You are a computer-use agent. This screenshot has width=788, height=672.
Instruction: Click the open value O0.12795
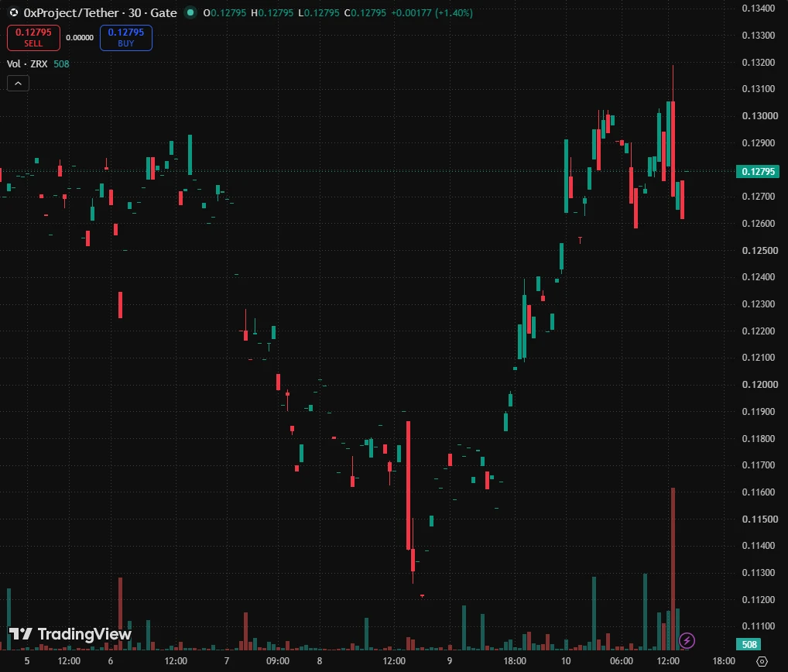point(224,12)
